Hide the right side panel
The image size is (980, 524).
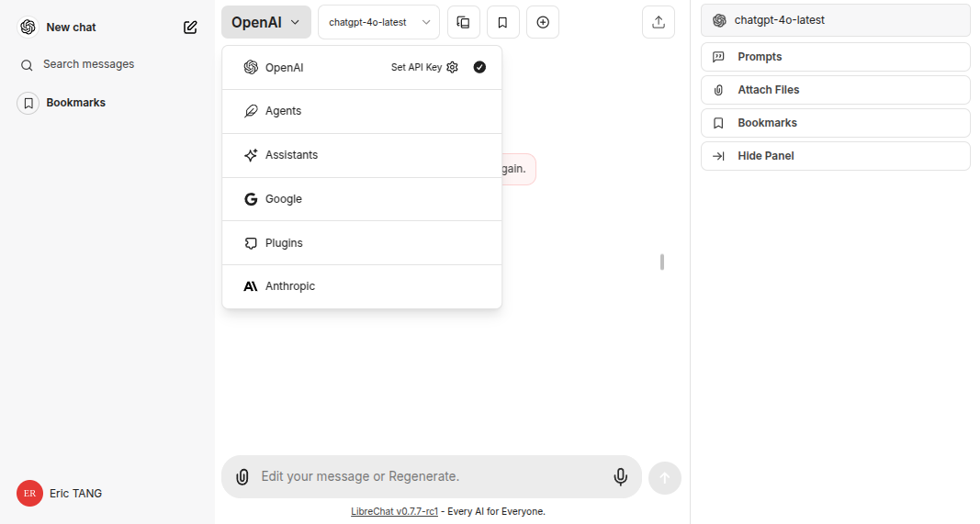[x=835, y=156]
